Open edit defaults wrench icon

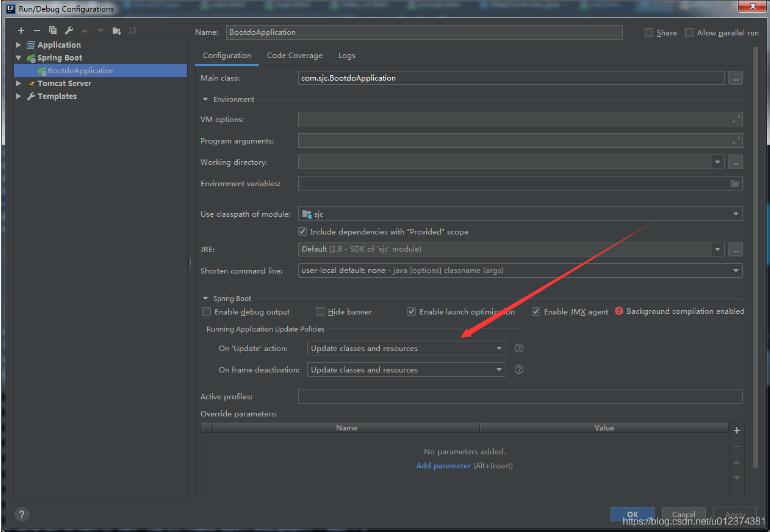(69, 31)
